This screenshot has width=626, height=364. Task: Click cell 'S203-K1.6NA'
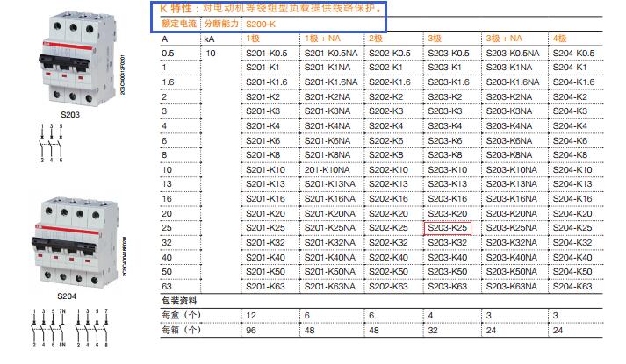coord(513,82)
